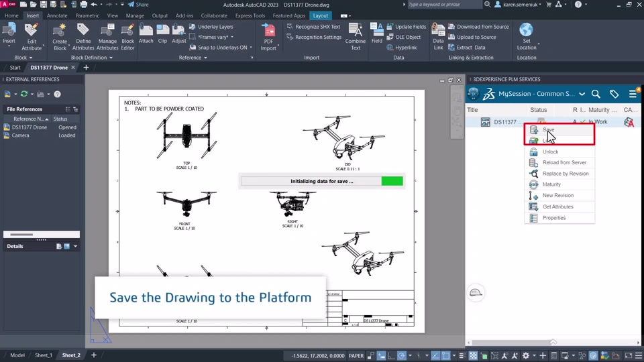Toggle PAPER space in status bar

pos(356,356)
